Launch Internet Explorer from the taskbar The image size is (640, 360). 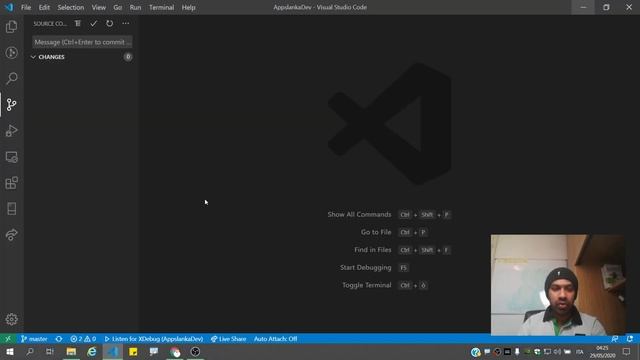point(92,352)
